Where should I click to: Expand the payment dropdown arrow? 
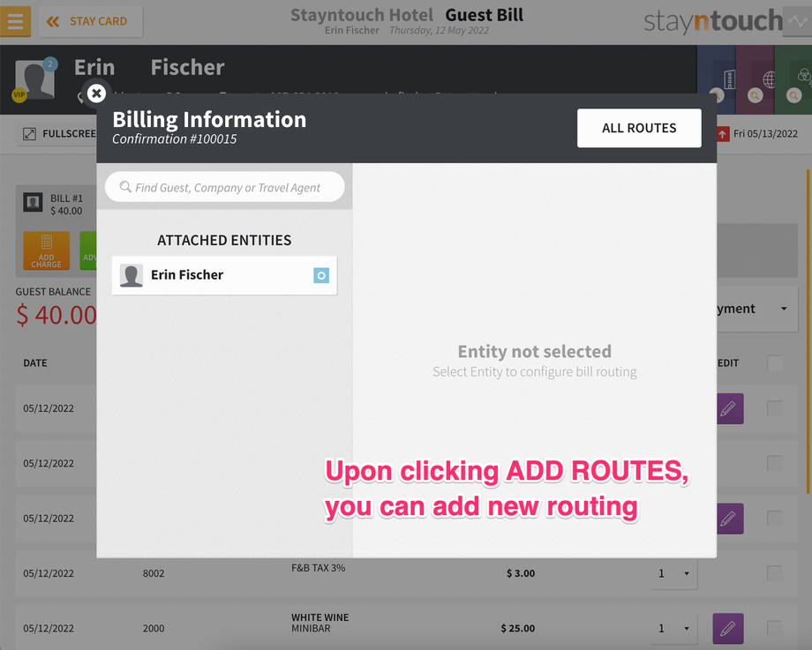click(x=784, y=309)
